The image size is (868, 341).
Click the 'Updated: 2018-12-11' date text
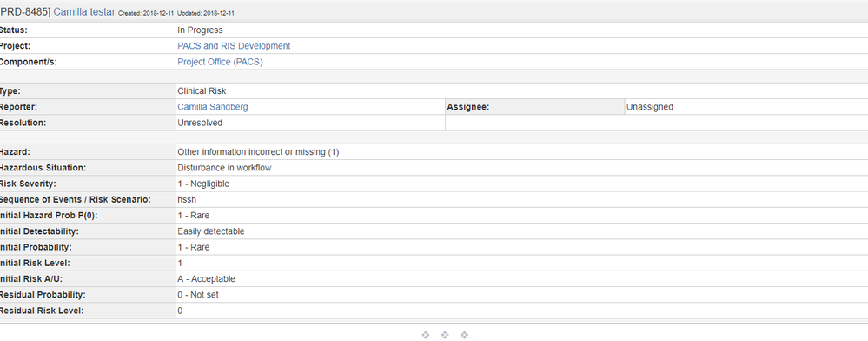pyautogui.click(x=207, y=13)
